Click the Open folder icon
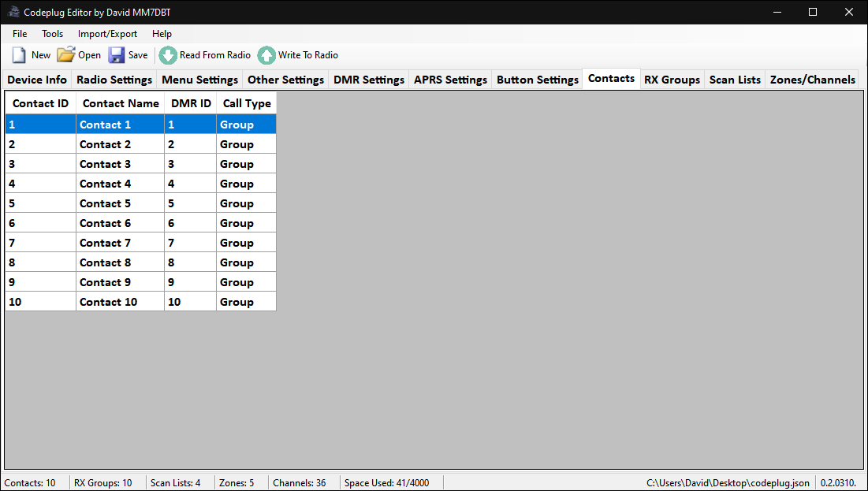Screen dimensions: 868x491 click(x=66, y=55)
